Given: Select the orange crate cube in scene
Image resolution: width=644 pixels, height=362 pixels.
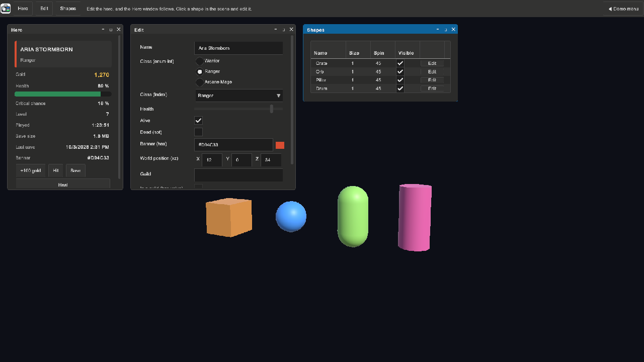Looking at the screenshot, I should click(229, 217).
